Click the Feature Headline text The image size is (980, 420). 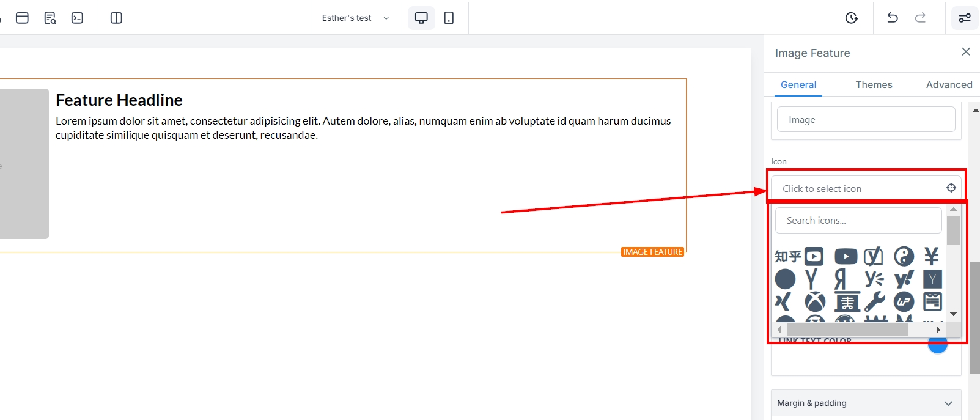click(x=119, y=100)
